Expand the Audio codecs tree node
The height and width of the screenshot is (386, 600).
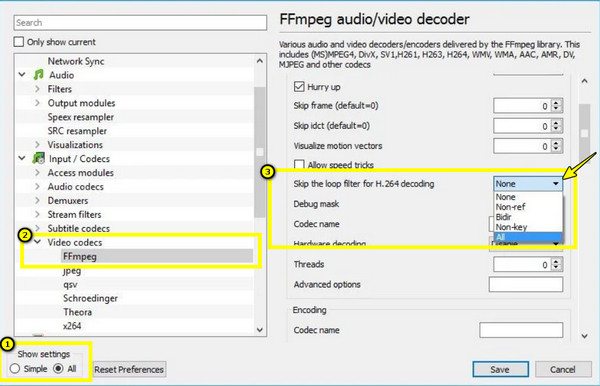(x=38, y=186)
